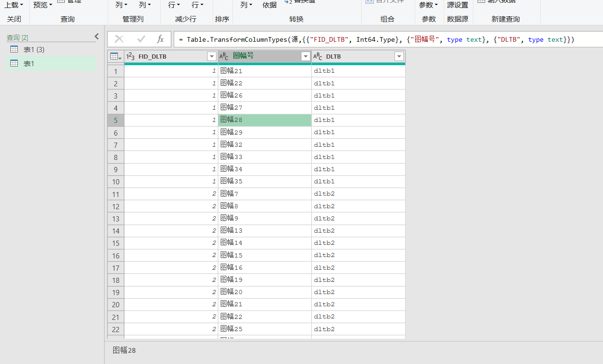603x364 pixels.
Task: Click the 图幅19 cell
Action: (x=265, y=280)
